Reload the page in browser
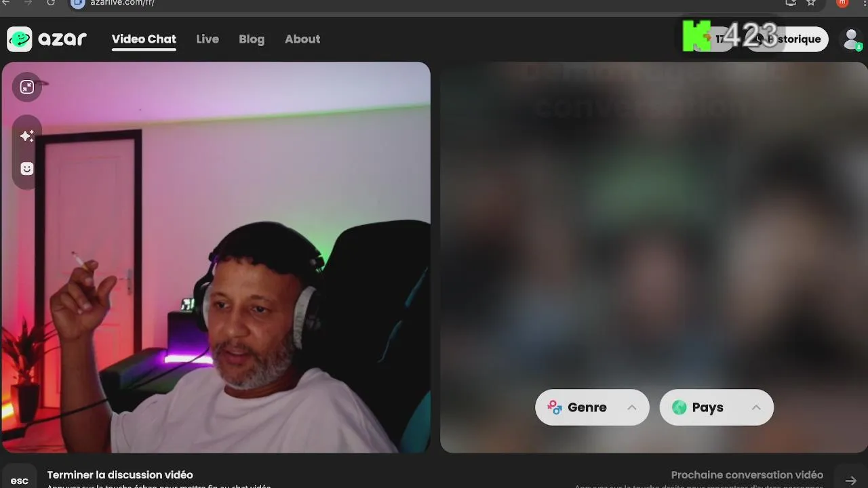The image size is (868, 488). click(51, 3)
